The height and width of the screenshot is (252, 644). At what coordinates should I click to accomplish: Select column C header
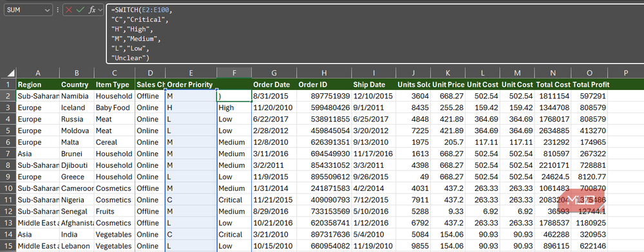click(x=115, y=73)
